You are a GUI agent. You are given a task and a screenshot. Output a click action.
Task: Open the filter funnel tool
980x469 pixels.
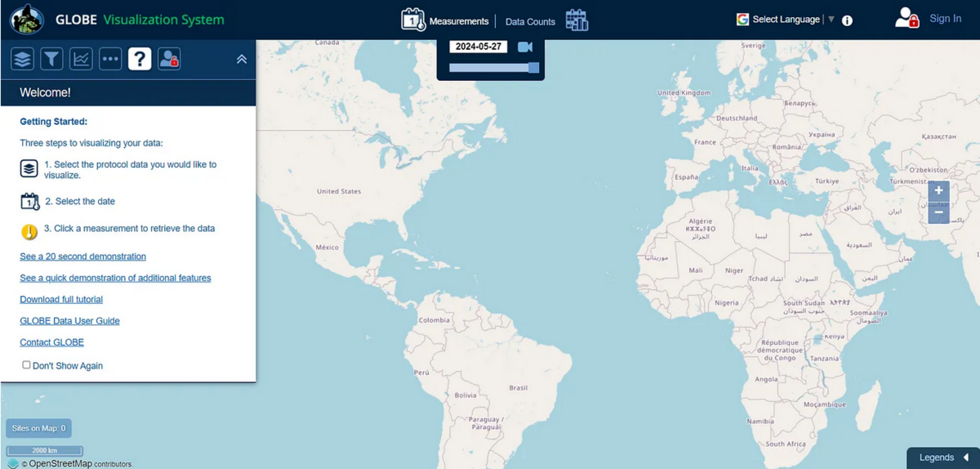[x=51, y=59]
